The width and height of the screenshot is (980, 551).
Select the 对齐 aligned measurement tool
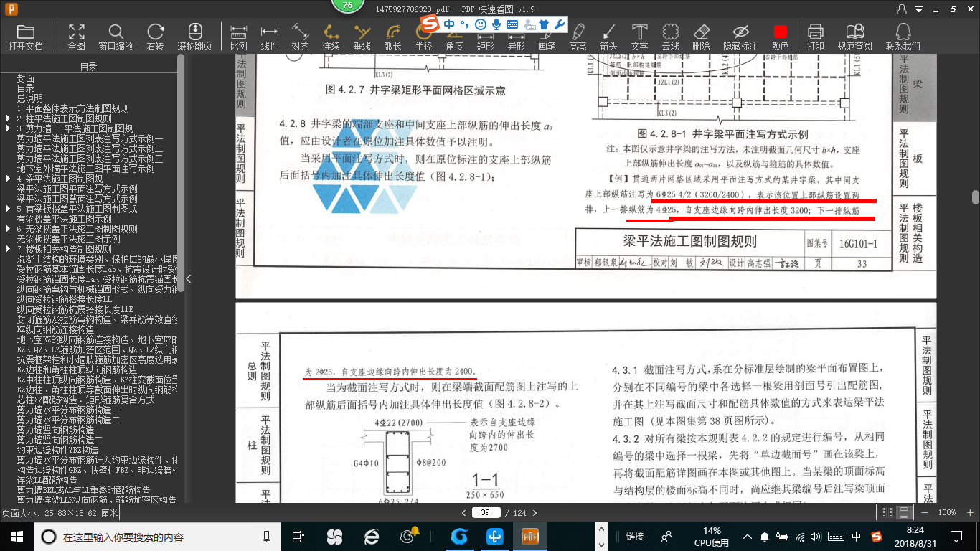click(300, 37)
